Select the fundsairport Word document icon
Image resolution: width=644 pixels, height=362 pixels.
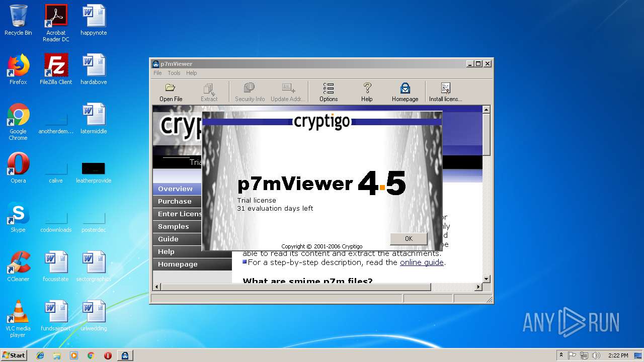coord(56,316)
